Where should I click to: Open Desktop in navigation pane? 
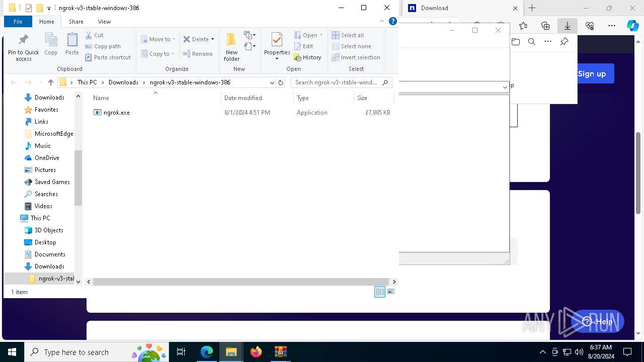[45, 242]
